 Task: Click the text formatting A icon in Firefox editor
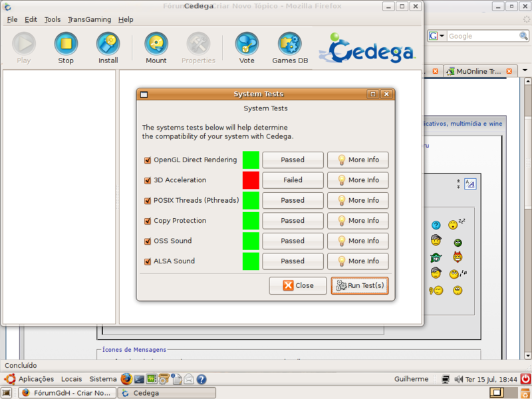pos(470,184)
